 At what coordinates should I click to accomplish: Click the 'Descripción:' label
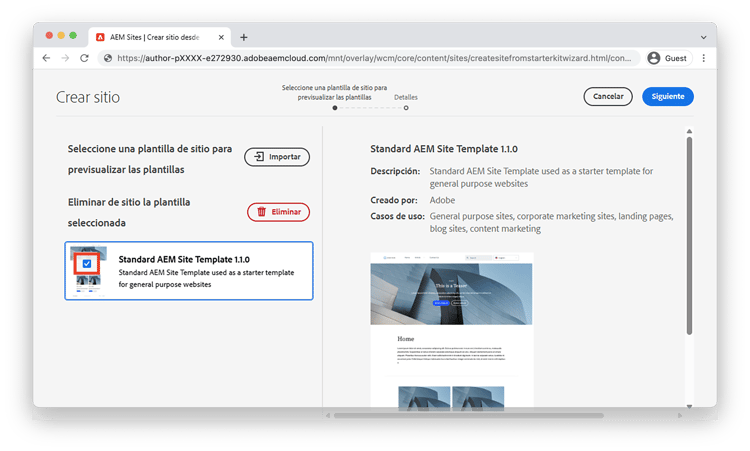click(395, 171)
